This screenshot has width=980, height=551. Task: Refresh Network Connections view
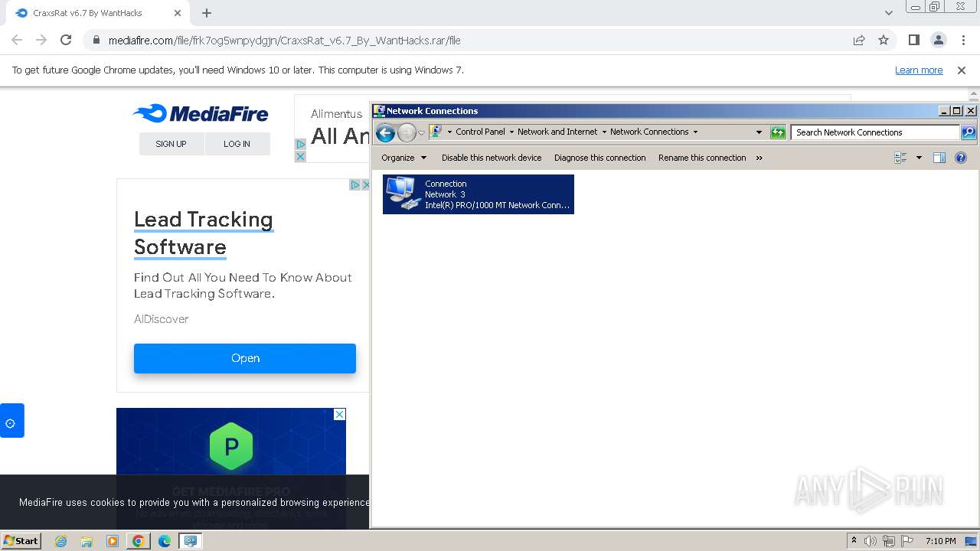tap(778, 132)
